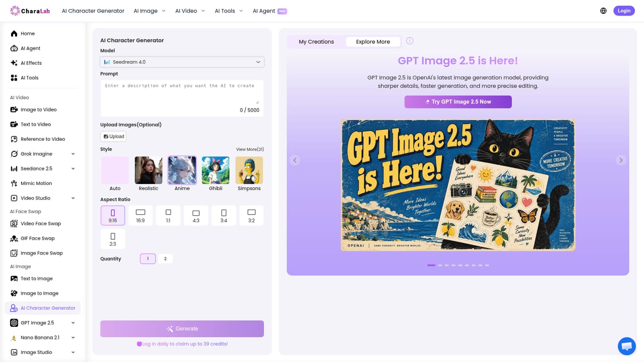644x362 pixels.
Task: Focus the prompt description text field
Action: 182,92
